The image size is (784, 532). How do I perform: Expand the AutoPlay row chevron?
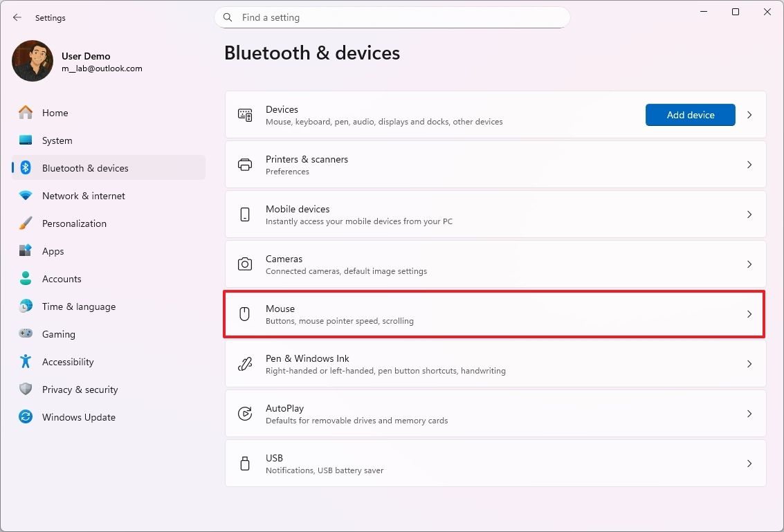749,413
